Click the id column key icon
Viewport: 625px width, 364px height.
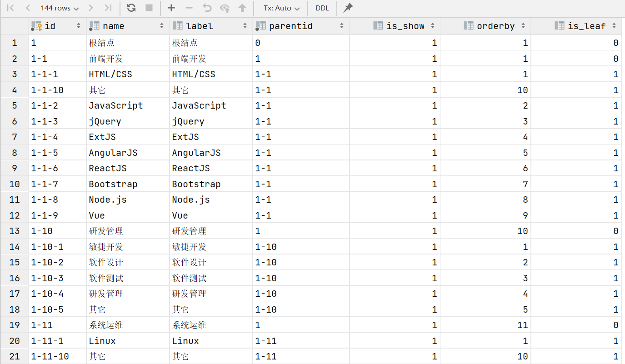[37, 26]
